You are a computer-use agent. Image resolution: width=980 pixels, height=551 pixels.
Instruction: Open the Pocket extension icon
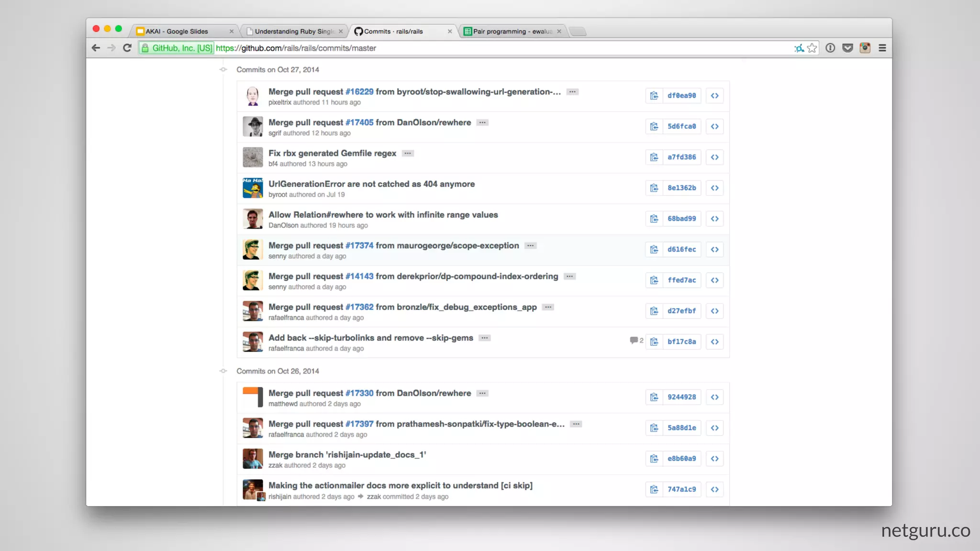pos(847,48)
